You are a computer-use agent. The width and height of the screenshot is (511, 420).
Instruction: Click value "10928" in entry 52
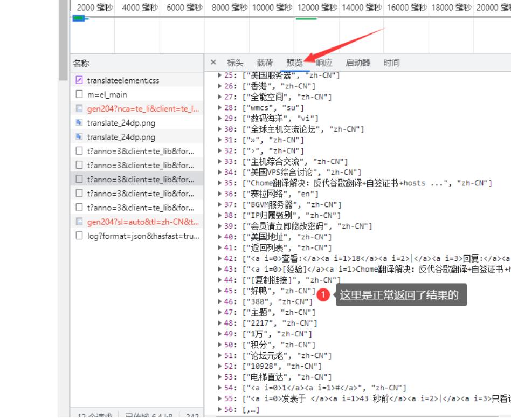pyautogui.click(x=261, y=366)
